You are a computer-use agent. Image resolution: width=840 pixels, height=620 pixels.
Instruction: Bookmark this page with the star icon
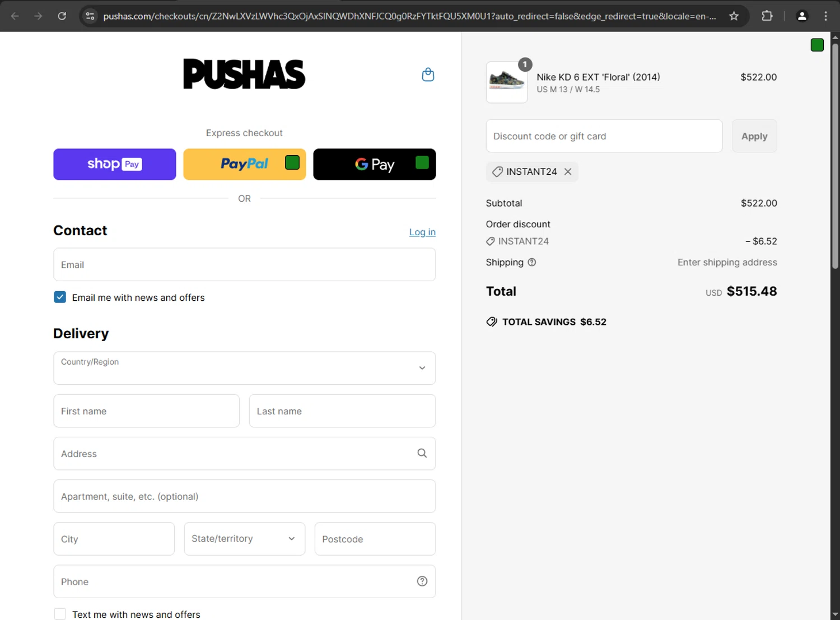734,16
